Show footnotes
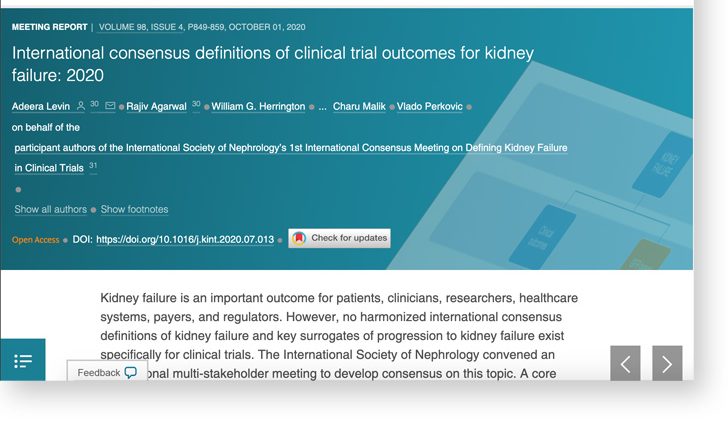The height and width of the screenshot is (445, 728). click(134, 210)
